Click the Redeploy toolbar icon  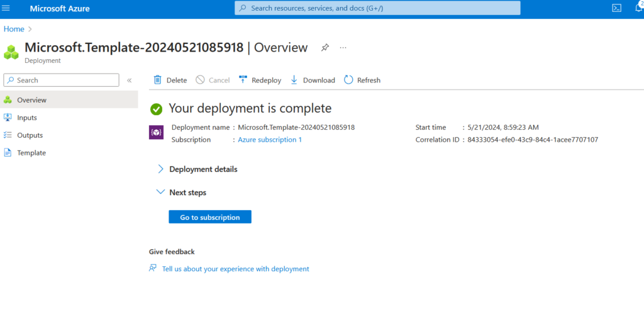[x=243, y=80]
